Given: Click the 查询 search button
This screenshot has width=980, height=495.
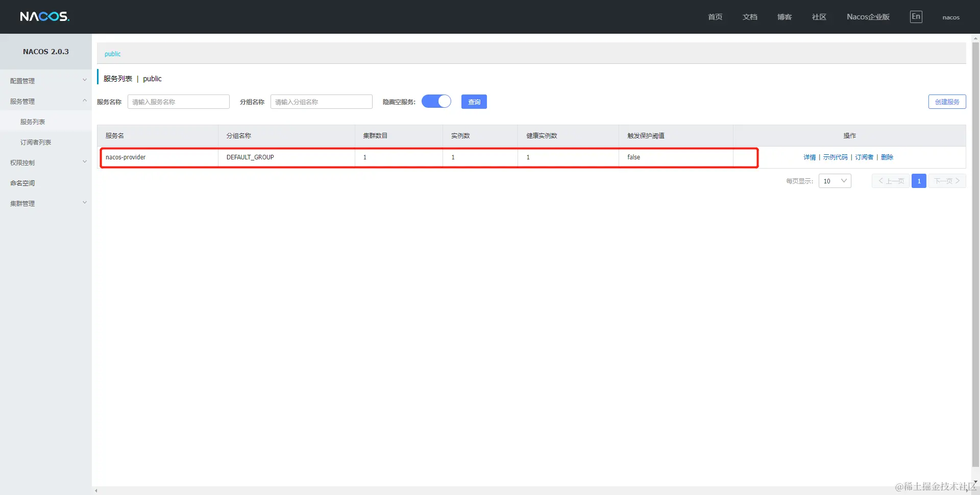Looking at the screenshot, I should [474, 102].
